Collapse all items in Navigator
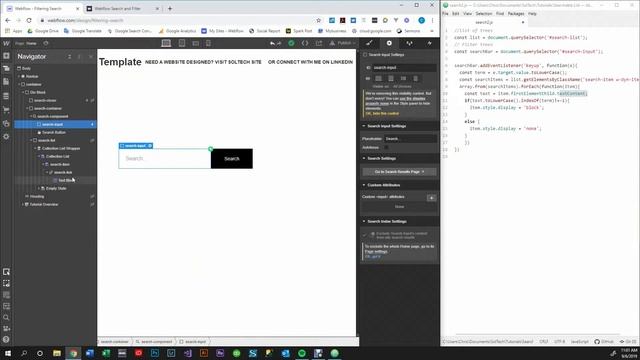This screenshot has height=360, width=640. 69,57
